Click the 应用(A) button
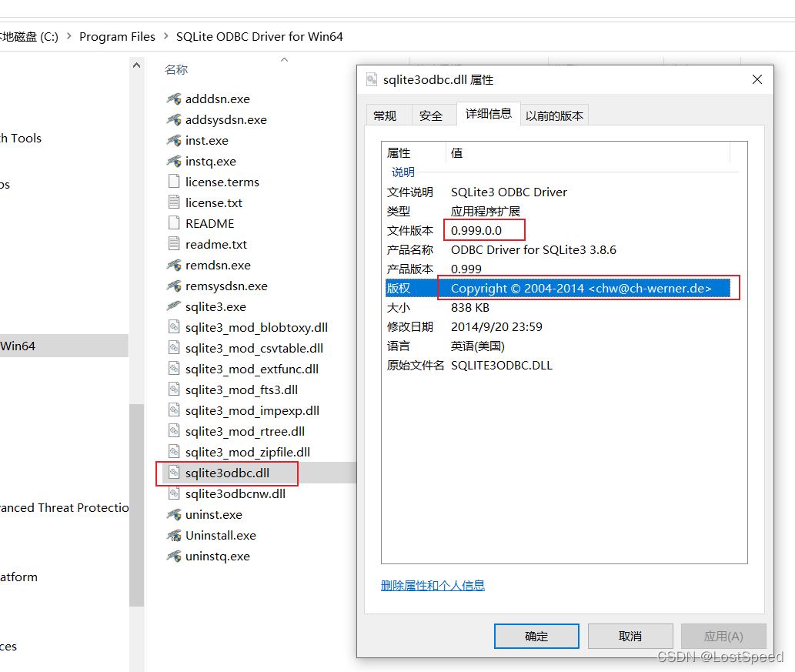 [x=723, y=636]
